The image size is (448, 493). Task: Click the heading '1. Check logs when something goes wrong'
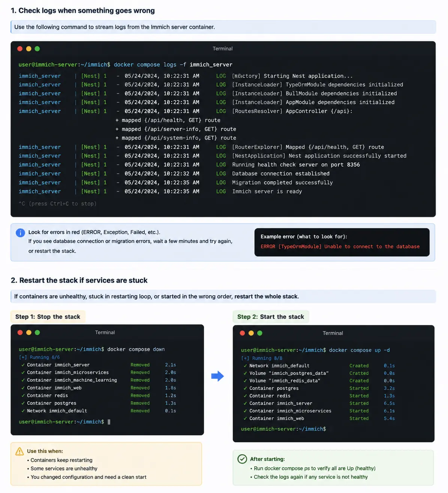pos(83,10)
